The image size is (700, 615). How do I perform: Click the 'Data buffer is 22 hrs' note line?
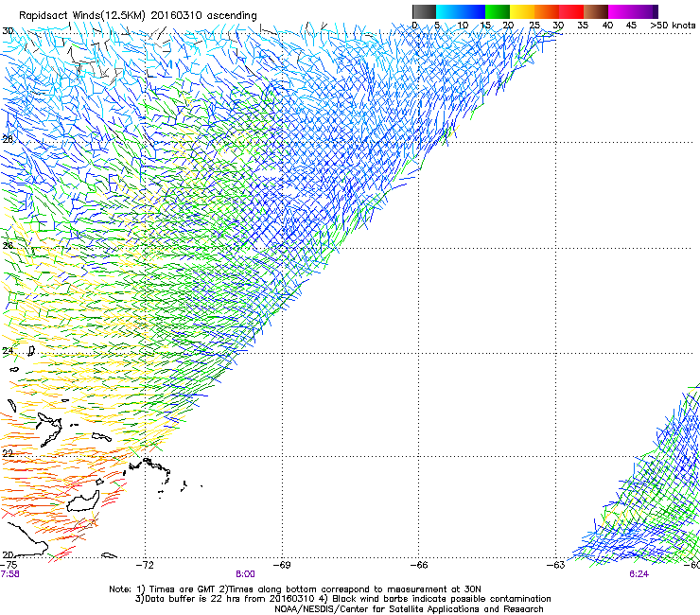point(342,599)
